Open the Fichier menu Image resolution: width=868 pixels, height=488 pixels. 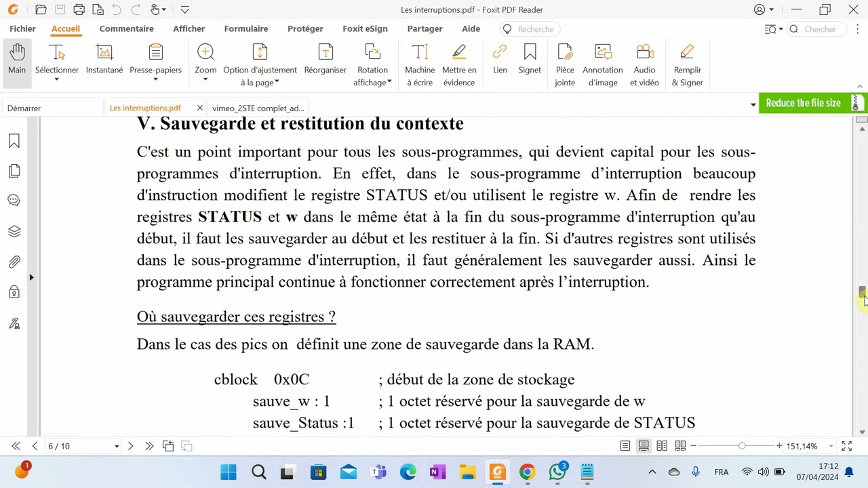(x=22, y=29)
